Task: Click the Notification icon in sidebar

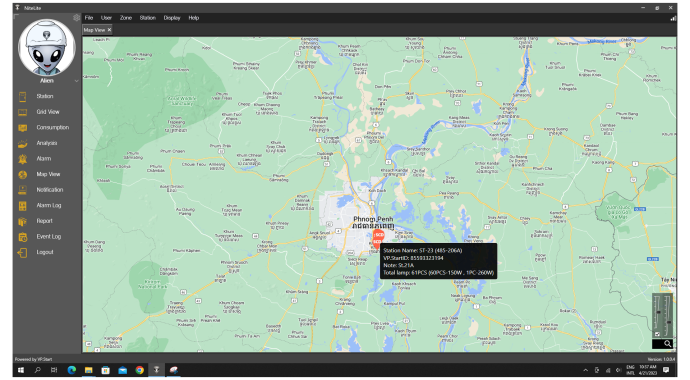Action: pyautogui.click(x=22, y=190)
